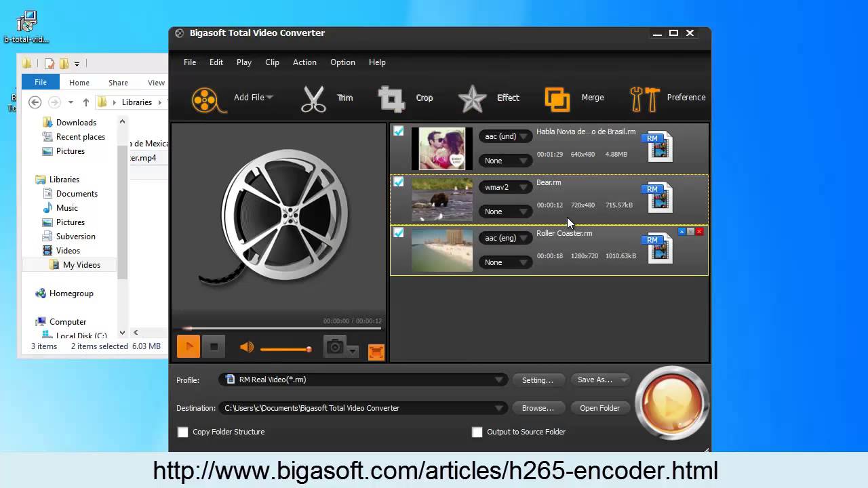
Task: Mute audio with the speaker icon
Action: (x=247, y=348)
